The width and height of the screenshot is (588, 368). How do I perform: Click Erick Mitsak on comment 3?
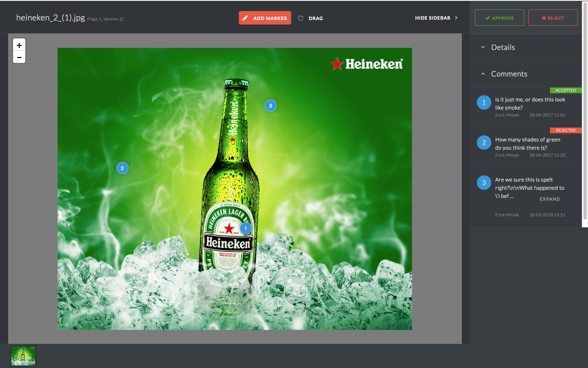507,215
